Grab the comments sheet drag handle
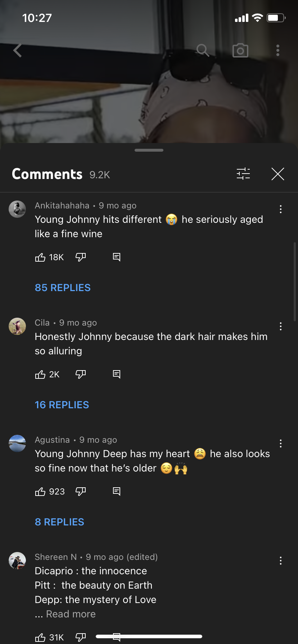The height and width of the screenshot is (644, 298). [x=149, y=150]
